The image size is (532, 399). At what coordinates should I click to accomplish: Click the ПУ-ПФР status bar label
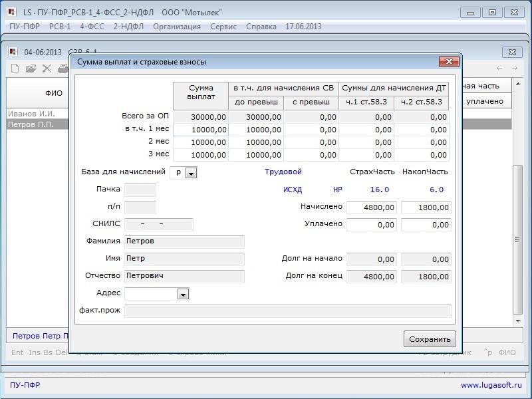[x=25, y=385]
